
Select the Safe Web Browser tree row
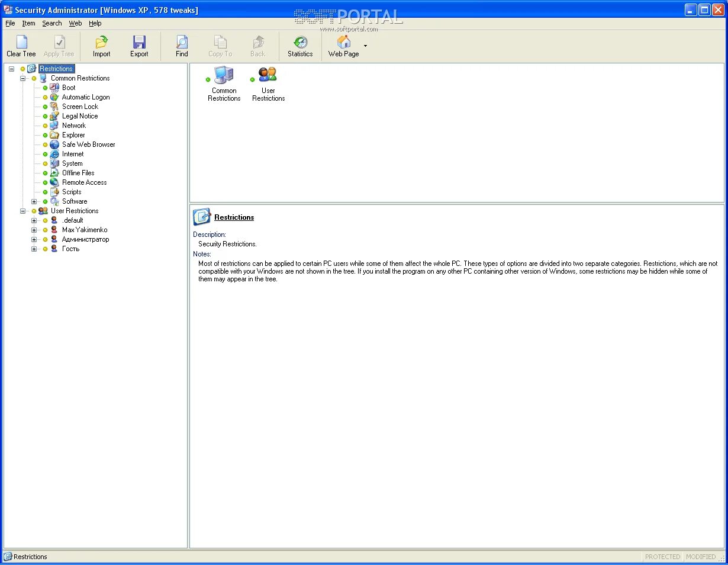(88, 145)
